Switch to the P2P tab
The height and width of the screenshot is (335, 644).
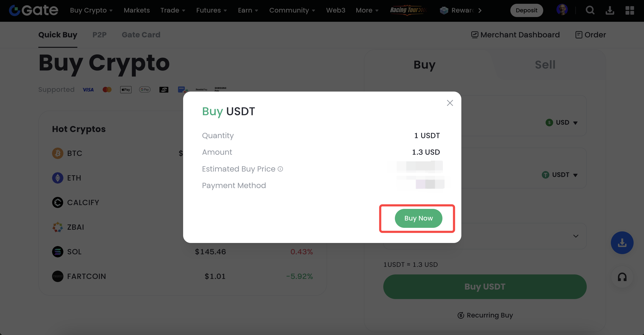pyautogui.click(x=100, y=35)
